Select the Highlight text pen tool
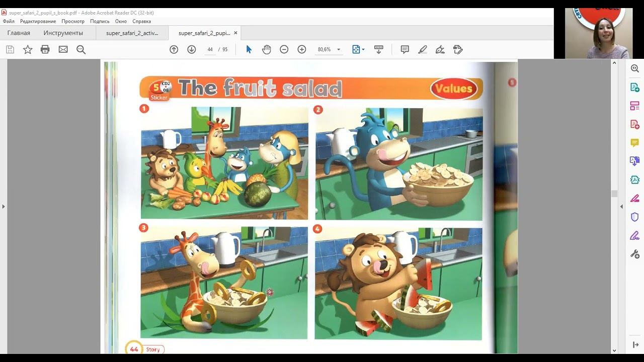Image resolution: width=644 pixels, height=362 pixels. (423, 49)
